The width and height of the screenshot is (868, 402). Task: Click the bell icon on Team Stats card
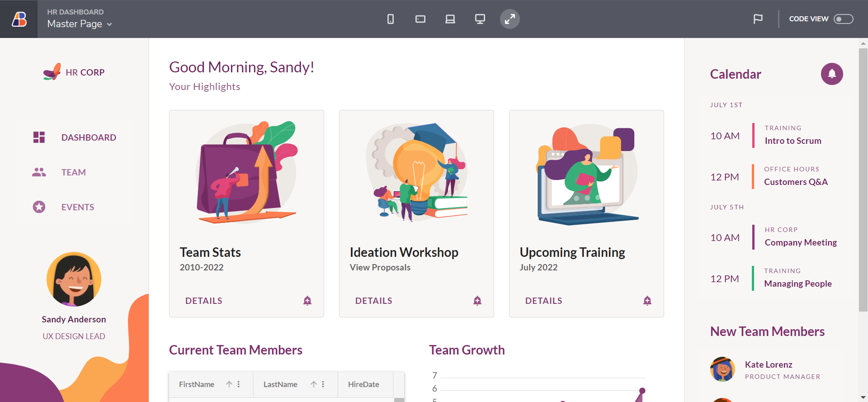(307, 301)
